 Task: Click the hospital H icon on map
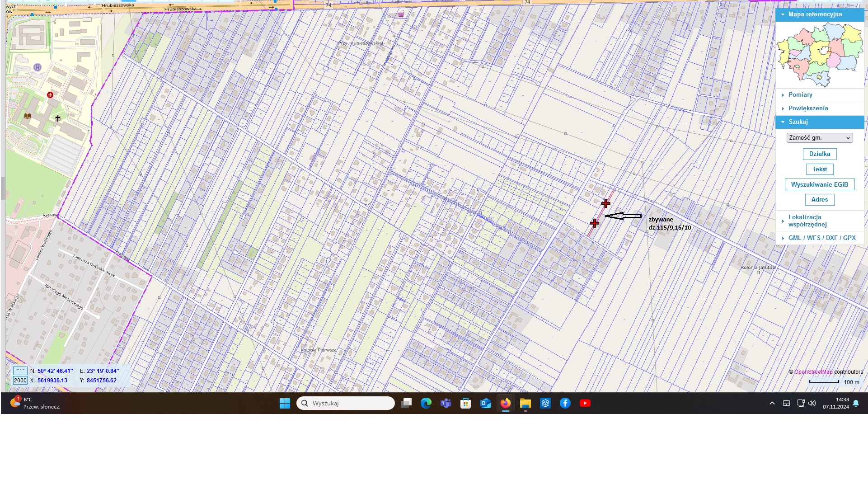pos(38,67)
